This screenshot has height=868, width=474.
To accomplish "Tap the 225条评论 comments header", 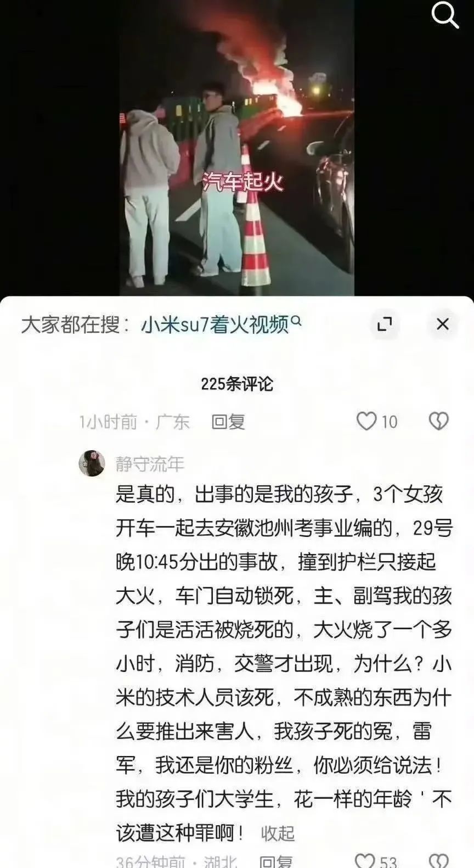I will (x=237, y=384).
